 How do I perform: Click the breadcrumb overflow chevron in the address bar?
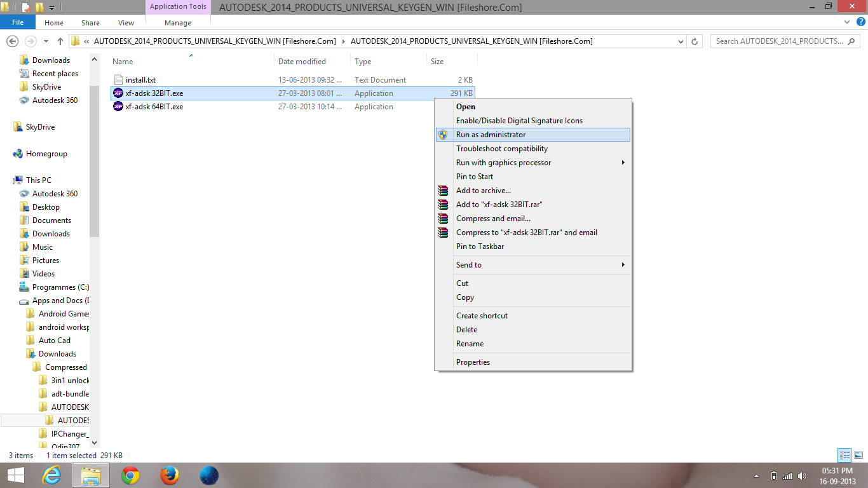(86, 41)
